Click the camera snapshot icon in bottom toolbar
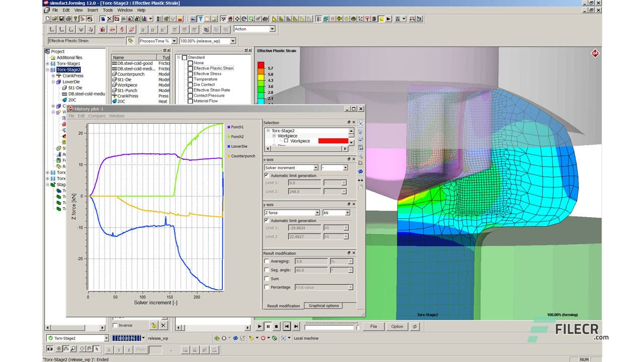 50,349
